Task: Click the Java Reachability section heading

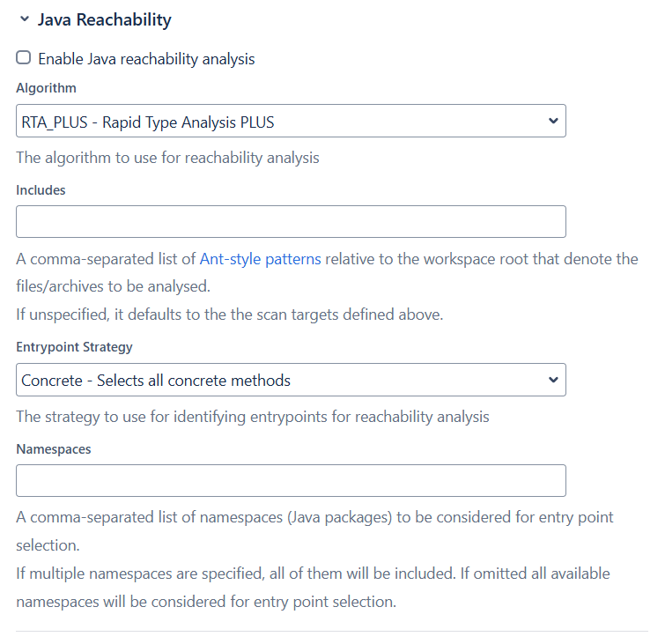Action: pos(104,19)
